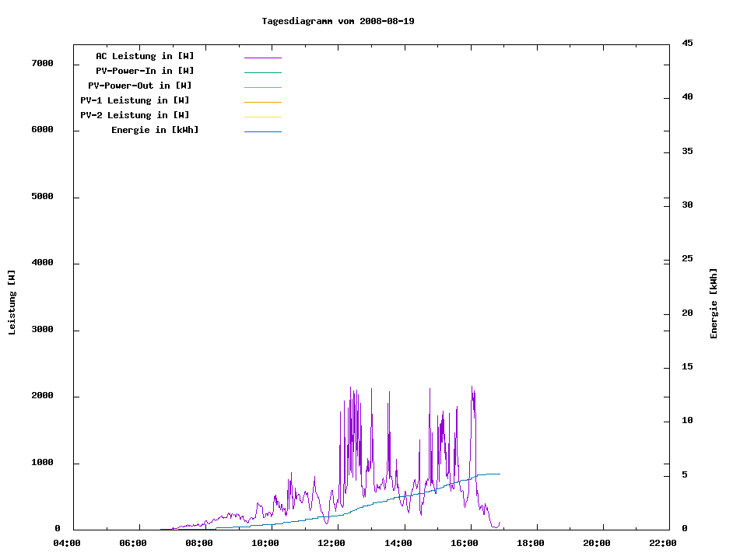This screenshot has width=747, height=560.
Task: Click the 2000 tick label on power axis
Action: pyautogui.click(x=42, y=396)
